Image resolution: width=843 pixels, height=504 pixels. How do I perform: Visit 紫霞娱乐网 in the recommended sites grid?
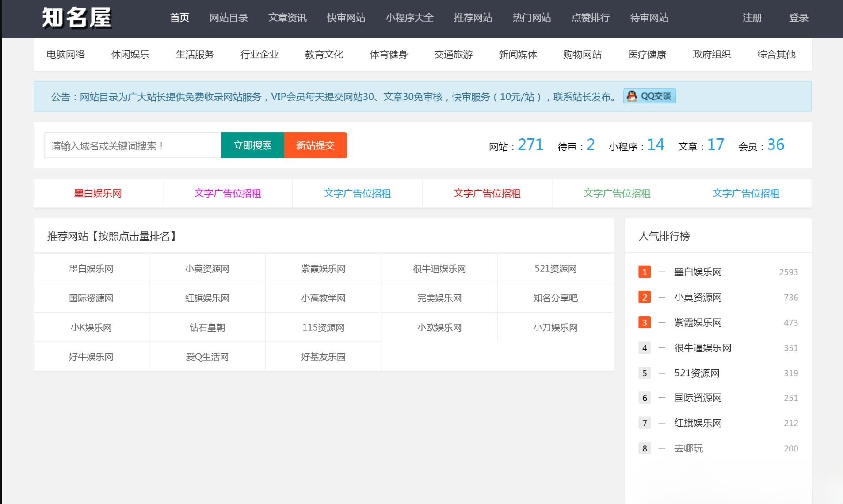coord(323,268)
